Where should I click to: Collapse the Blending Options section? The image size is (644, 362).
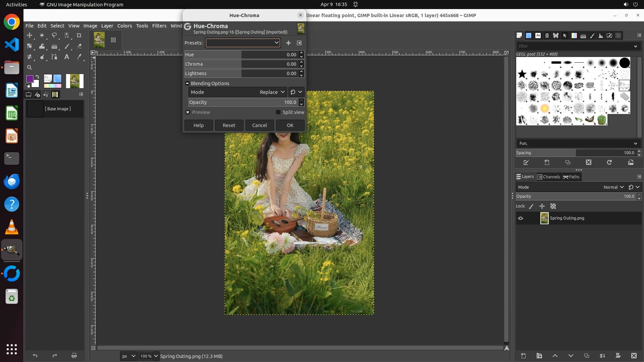click(187, 83)
